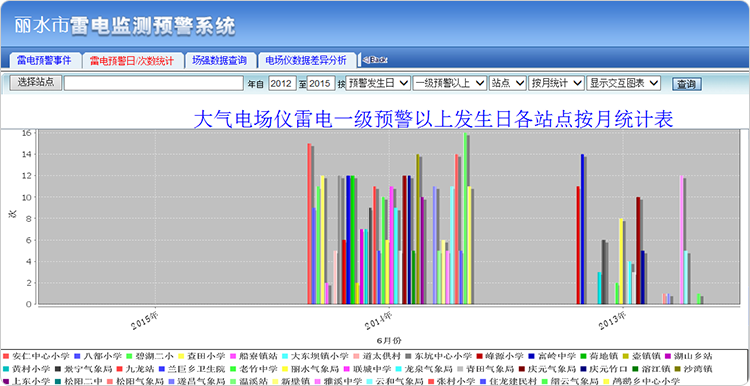Click the 丽水气象局 yellow legend swatch

click(x=286, y=369)
